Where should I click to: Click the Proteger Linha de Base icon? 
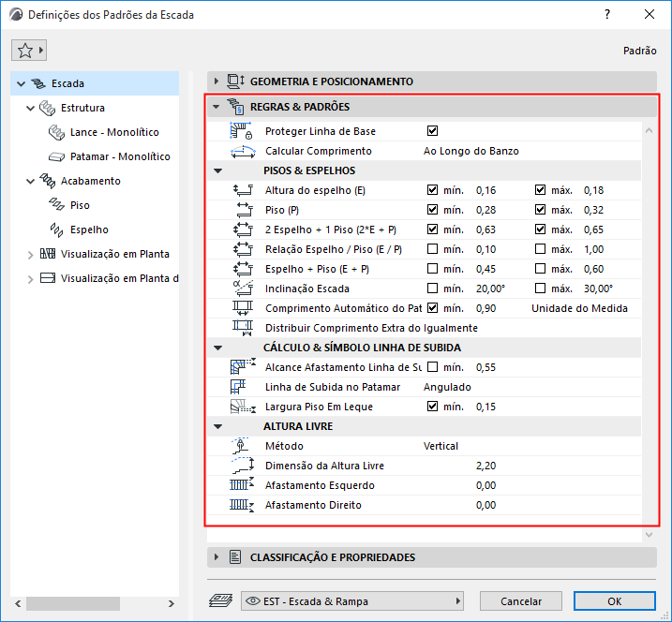pos(242,131)
